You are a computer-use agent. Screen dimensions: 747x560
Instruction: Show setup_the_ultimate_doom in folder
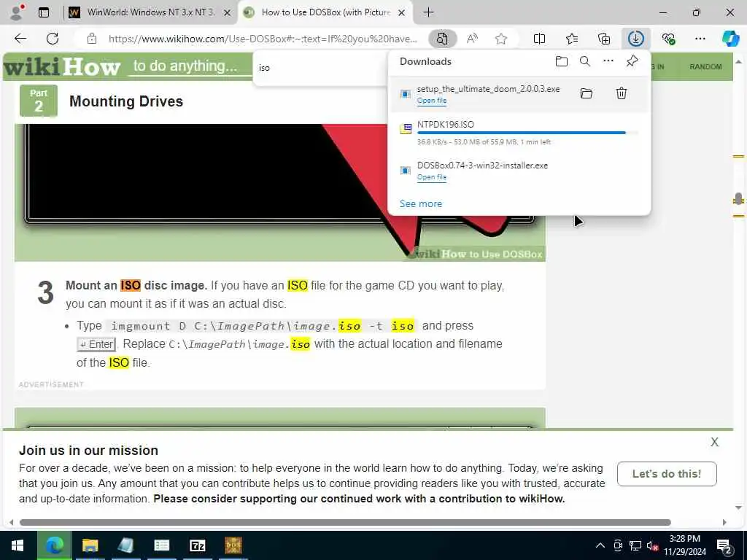587,93
